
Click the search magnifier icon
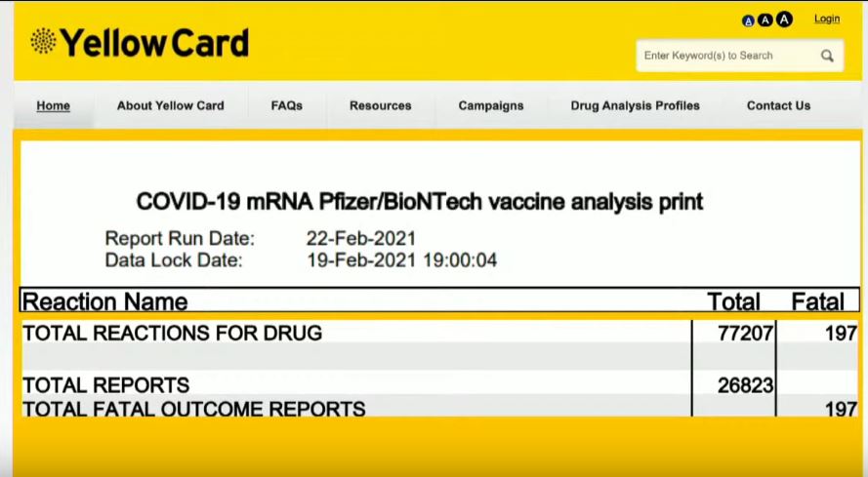[x=827, y=56]
